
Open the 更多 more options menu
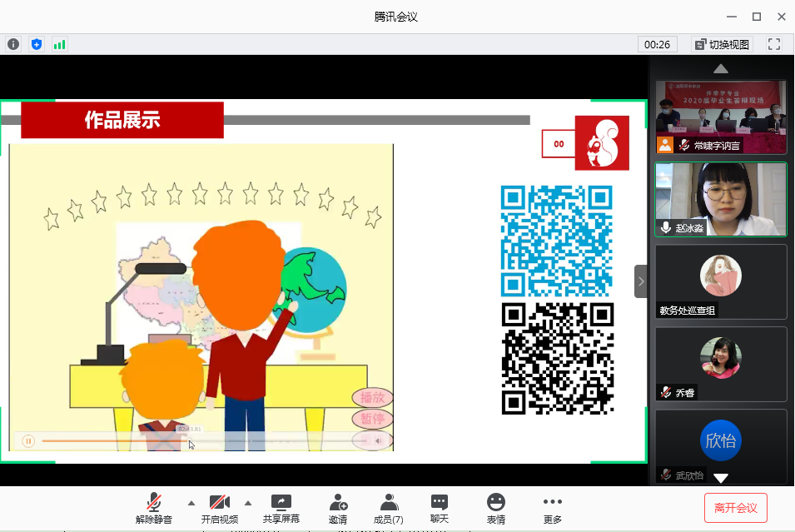(x=552, y=509)
